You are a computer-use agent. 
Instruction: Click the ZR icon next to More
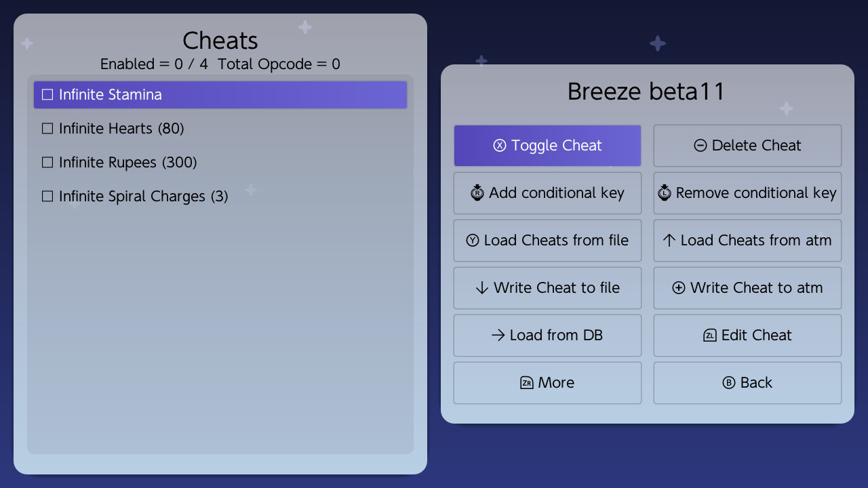coord(527,383)
